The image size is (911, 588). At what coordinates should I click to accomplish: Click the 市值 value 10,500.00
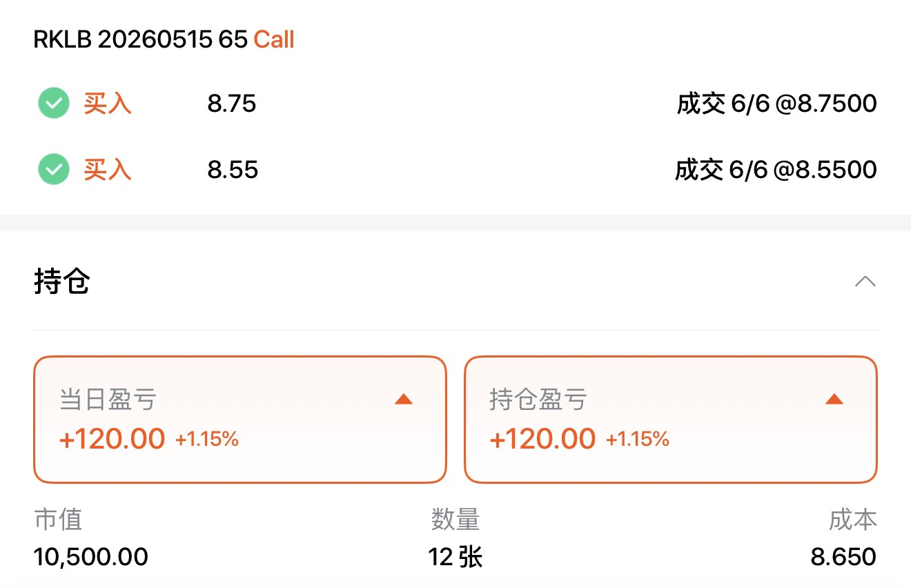90,556
